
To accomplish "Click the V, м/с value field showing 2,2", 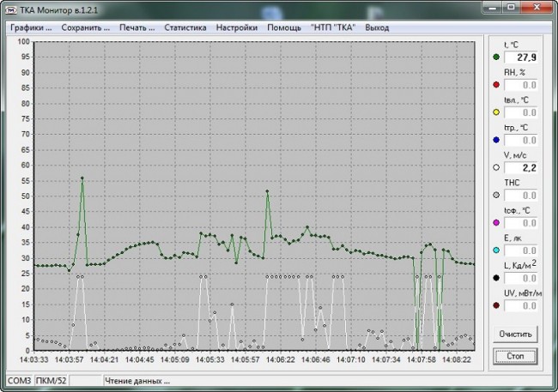I will tap(521, 168).
